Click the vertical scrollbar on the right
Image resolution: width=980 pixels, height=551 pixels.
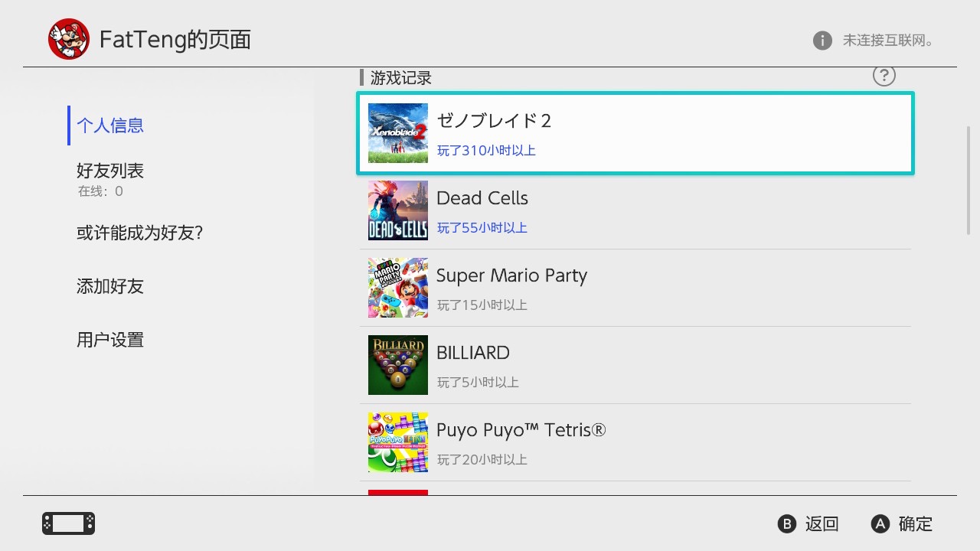969,180
